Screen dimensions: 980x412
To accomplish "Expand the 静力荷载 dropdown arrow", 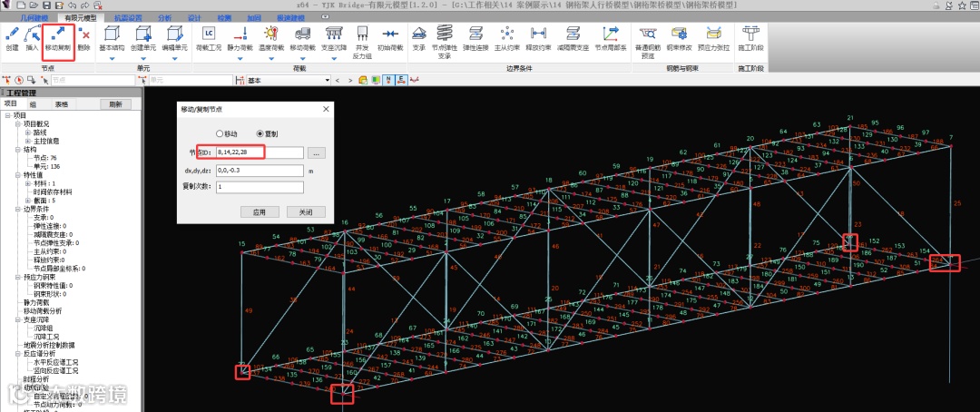I will [x=240, y=59].
